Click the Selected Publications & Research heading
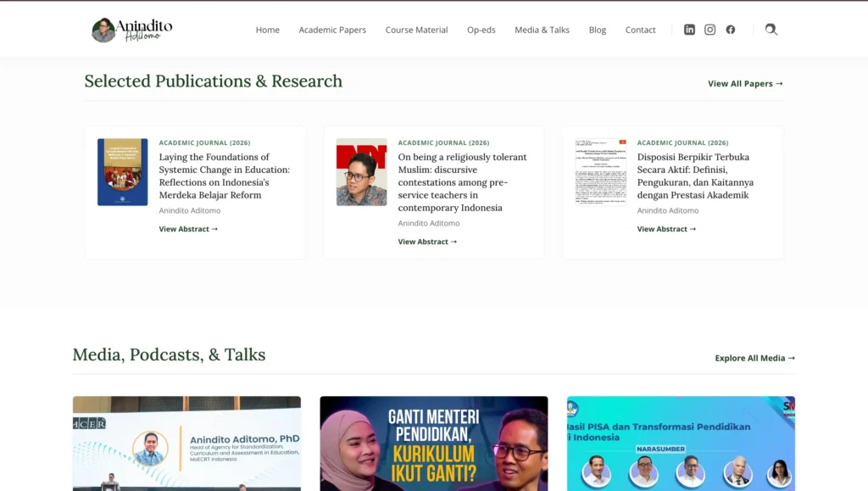 coord(213,81)
